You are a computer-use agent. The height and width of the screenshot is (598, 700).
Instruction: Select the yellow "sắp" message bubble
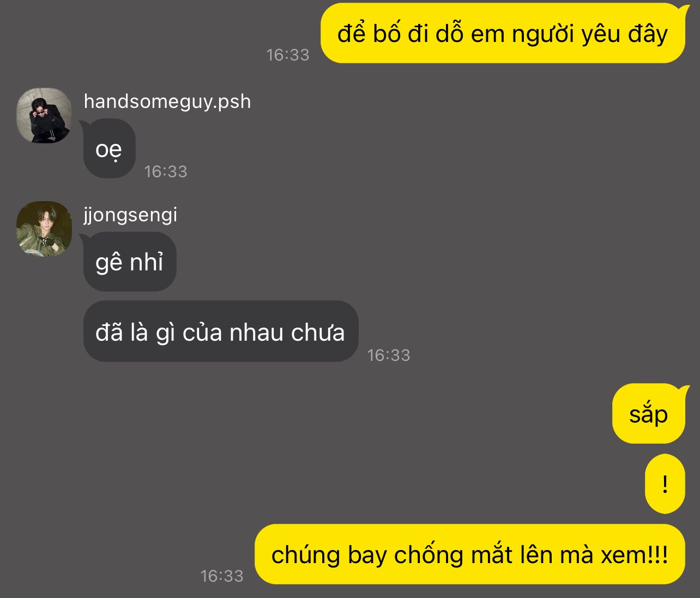(x=649, y=414)
